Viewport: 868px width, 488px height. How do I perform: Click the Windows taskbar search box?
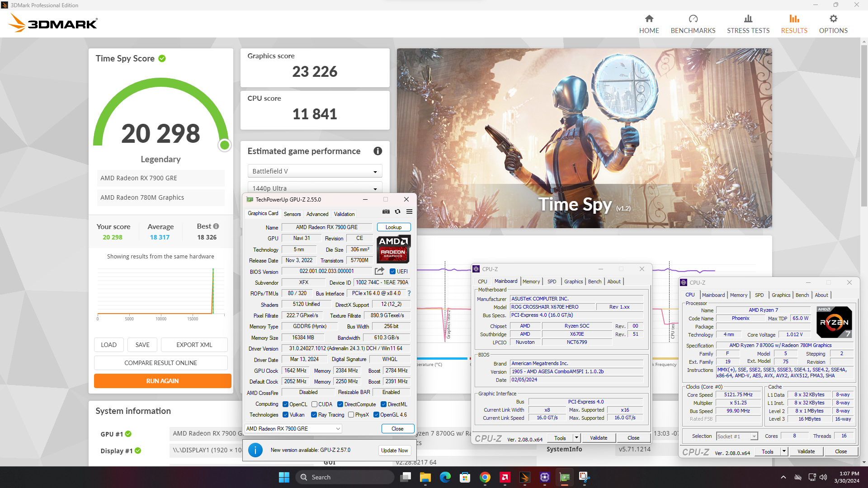click(x=345, y=477)
